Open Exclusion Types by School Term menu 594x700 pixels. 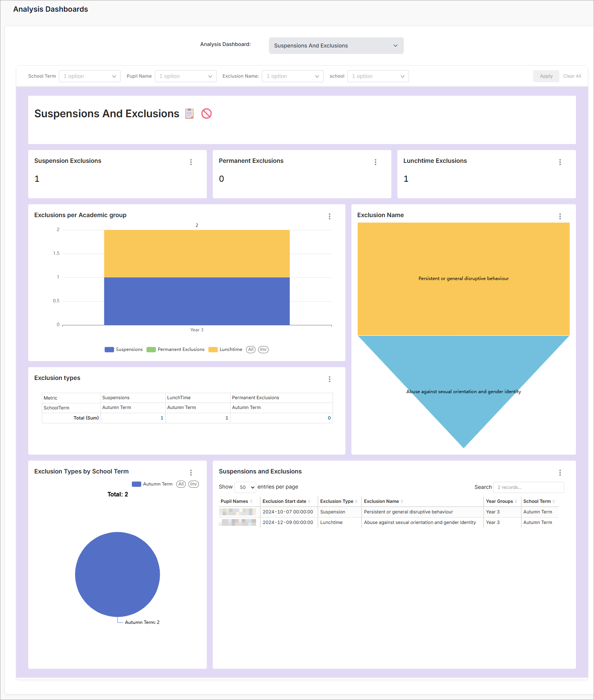(x=191, y=473)
